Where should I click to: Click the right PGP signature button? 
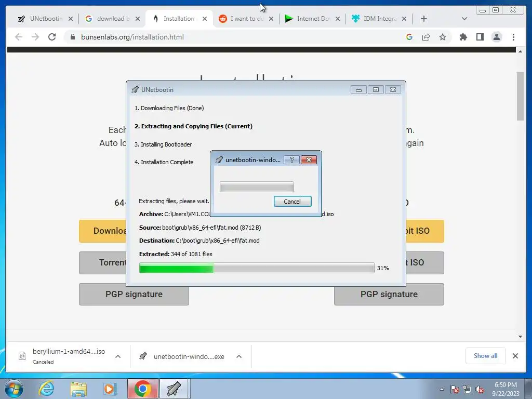pos(389,294)
